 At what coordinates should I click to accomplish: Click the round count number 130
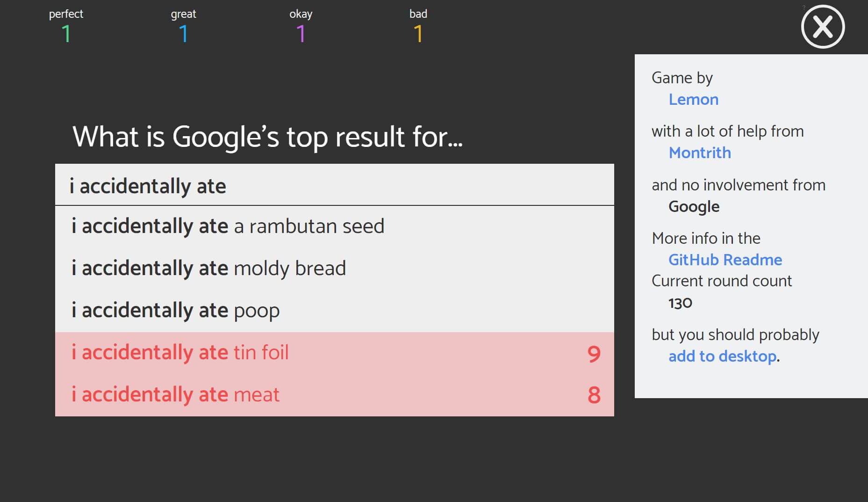[x=680, y=303]
